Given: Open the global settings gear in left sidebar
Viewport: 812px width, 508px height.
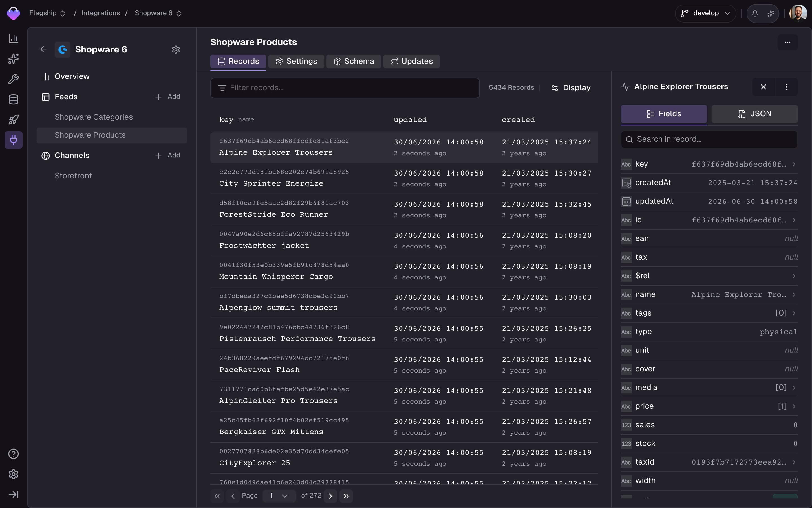Looking at the screenshot, I should [14, 474].
